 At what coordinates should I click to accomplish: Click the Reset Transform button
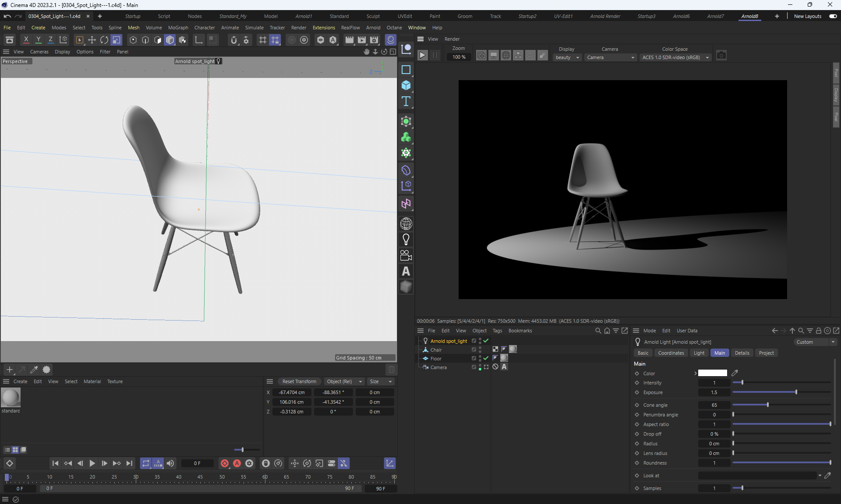(x=299, y=381)
